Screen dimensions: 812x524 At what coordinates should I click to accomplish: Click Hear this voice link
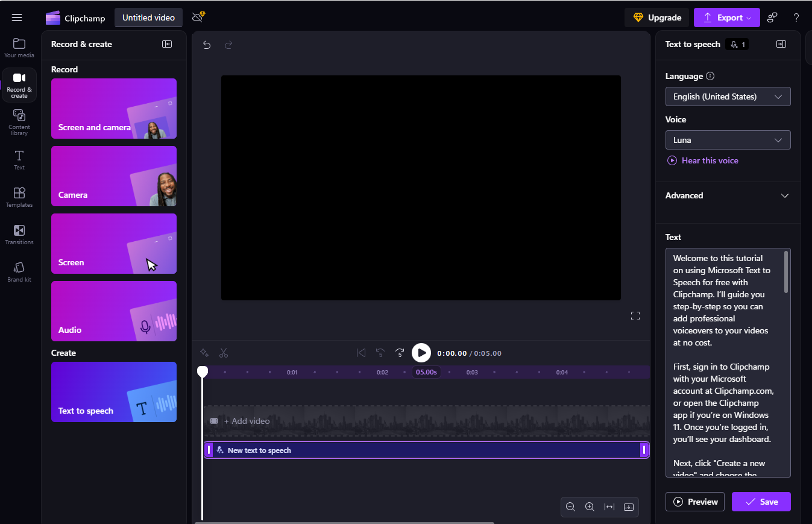(x=703, y=160)
